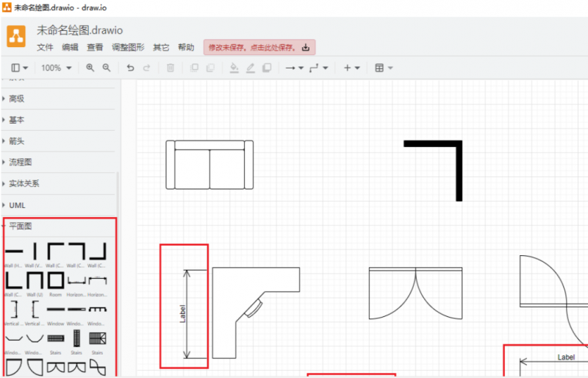Select the first Vertical dimension shape
This screenshot has width=588, height=378.
[x=14, y=309]
